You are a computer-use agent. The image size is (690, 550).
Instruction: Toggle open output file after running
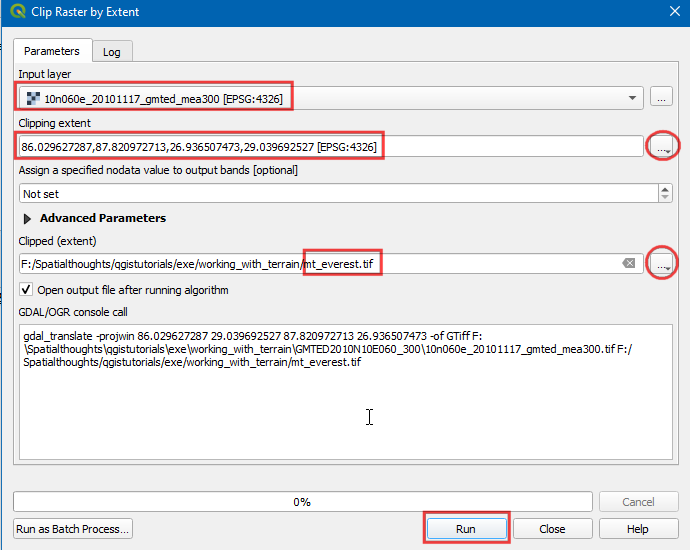27,290
